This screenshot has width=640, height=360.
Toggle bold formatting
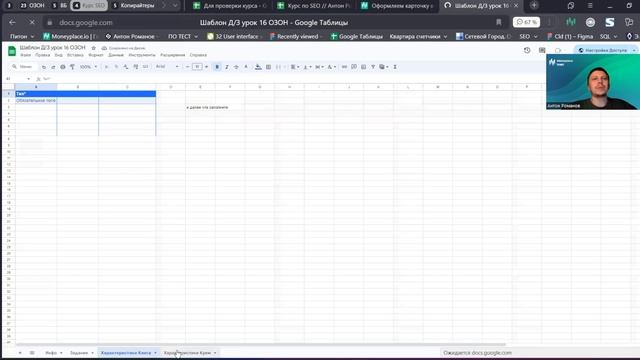point(217,67)
